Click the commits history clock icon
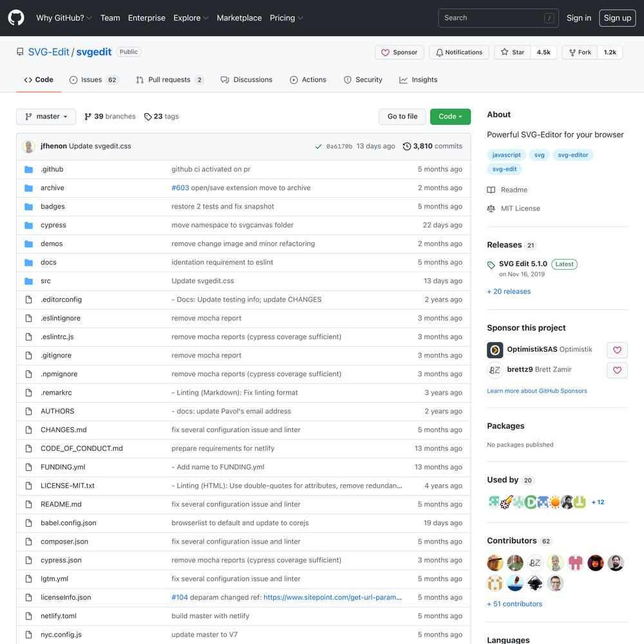This screenshot has width=644, height=644. 406,146
